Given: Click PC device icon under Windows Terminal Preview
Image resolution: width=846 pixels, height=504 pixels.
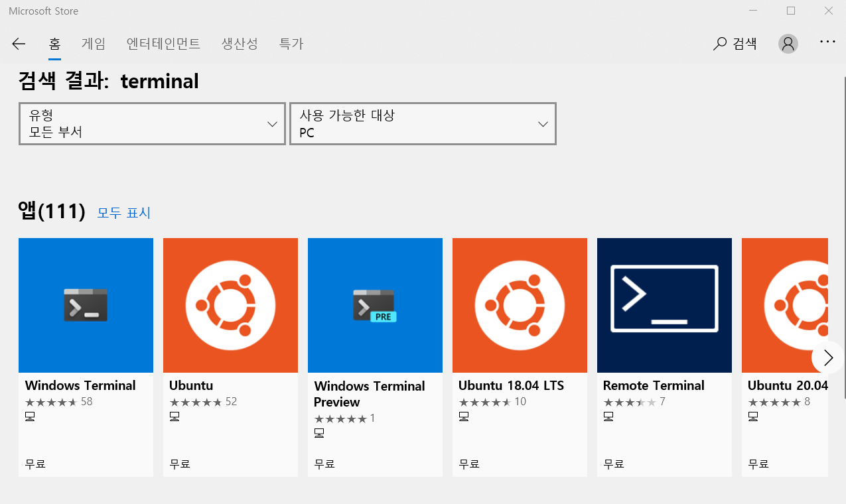Looking at the screenshot, I should (x=319, y=433).
